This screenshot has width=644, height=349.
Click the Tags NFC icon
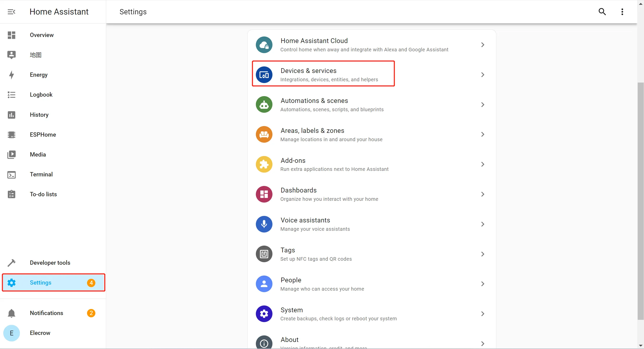(x=264, y=254)
